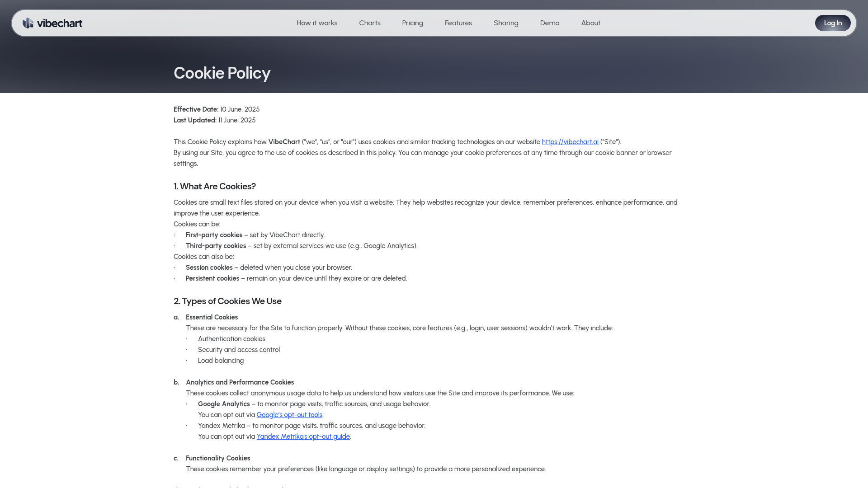Click the vibechart logo icon
The width and height of the screenshot is (868, 488).
(x=28, y=23)
